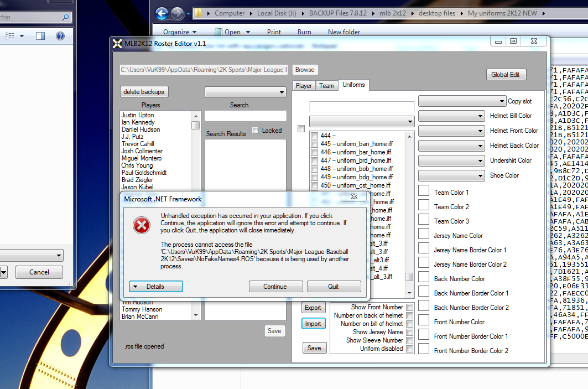588x389 pixels.
Task: Click the player Search text field
Action: tap(246, 116)
